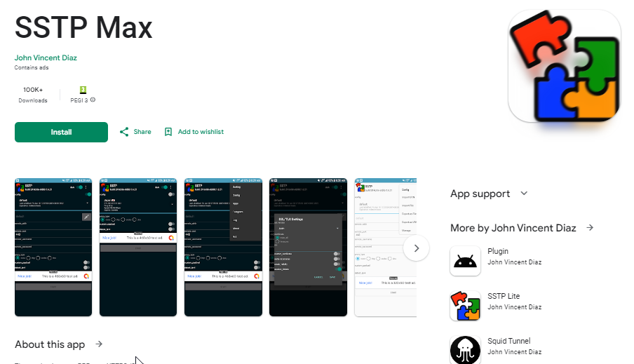Image resolution: width=634 pixels, height=364 pixels.
Task: Open the first app screenshot thumbnail
Action: (53, 247)
